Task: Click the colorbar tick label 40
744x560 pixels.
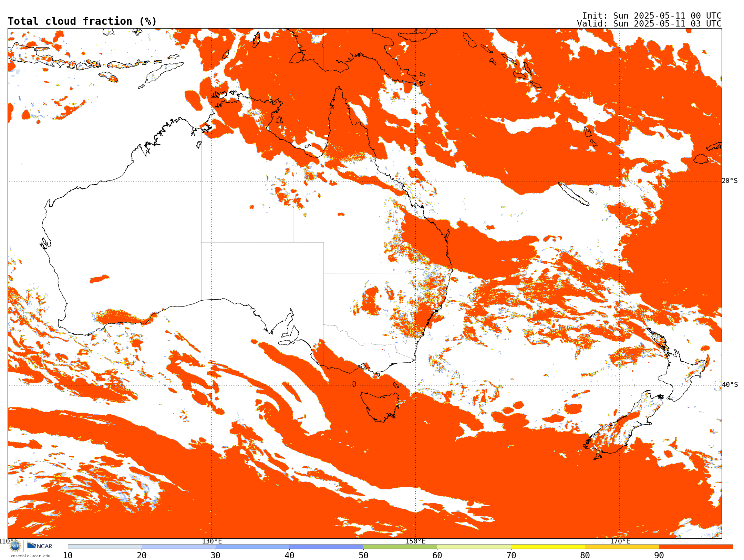Action: [289, 556]
